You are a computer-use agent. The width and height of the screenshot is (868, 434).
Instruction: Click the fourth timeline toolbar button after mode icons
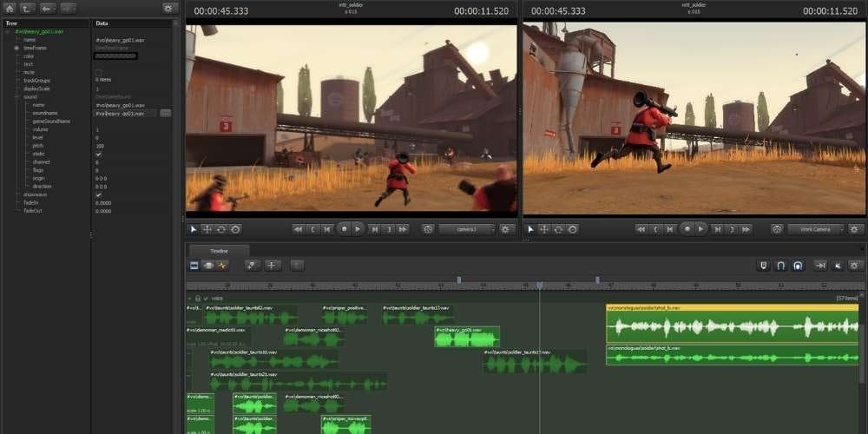tap(253, 266)
